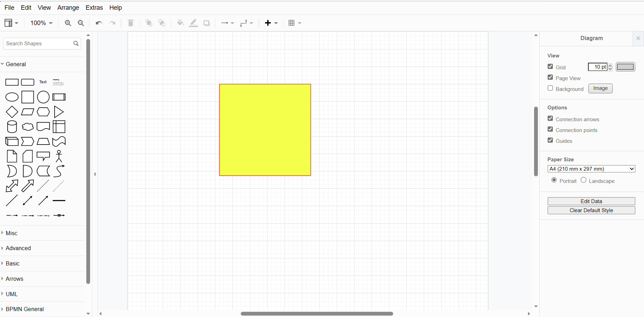Select the Delete tool in the toolbar
The height and width of the screenshot is (317, 644).
click(x=130, y=23)
